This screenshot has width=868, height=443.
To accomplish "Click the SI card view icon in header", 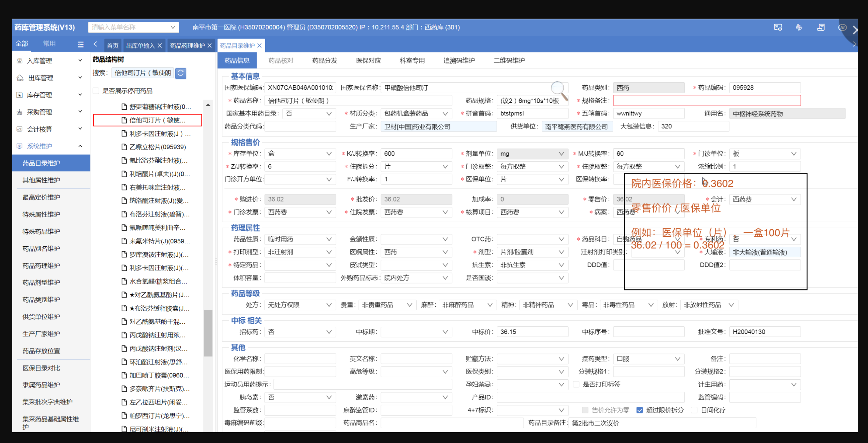I will [x=778, y=27].
